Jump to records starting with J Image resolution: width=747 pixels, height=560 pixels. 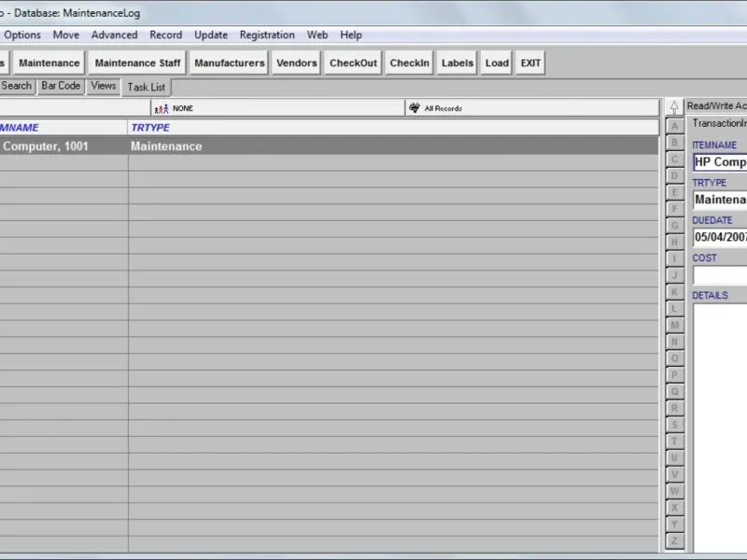pos(674,275)
